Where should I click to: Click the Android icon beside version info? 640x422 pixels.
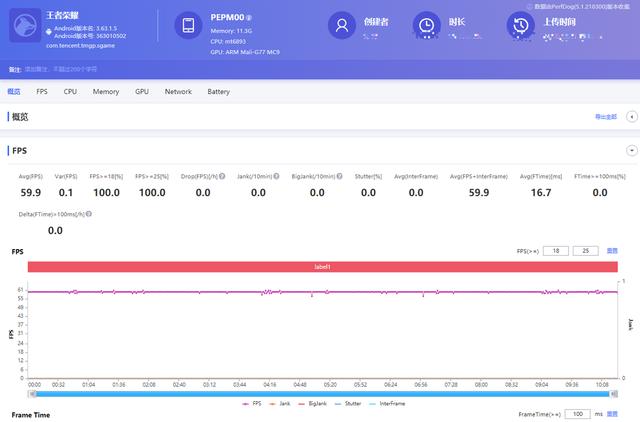49,31
